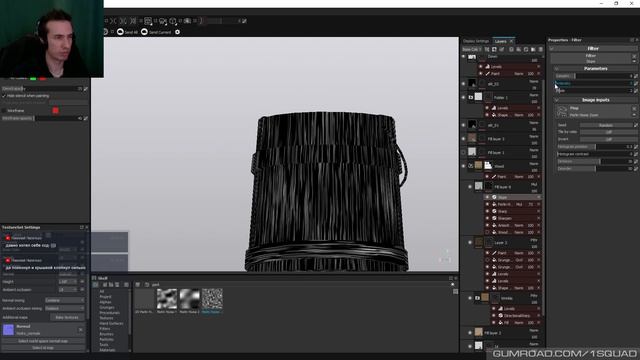
Task: Select Filters category in Shelf
Action: pos(104,329)
